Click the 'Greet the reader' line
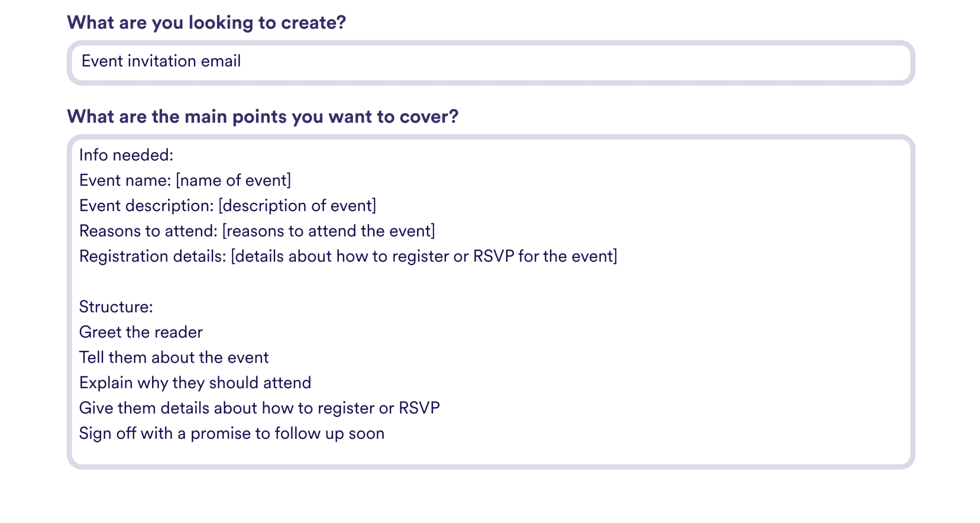Screen dimensions: 980x523 (x=141, y=332)
